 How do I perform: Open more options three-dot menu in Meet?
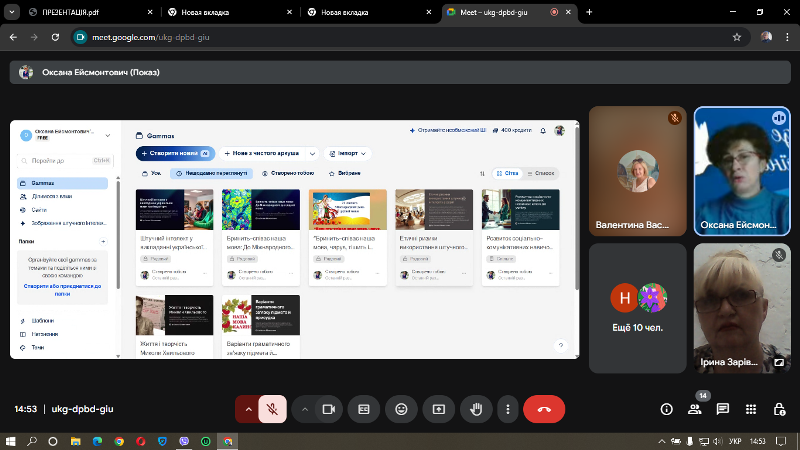[508, 409]
